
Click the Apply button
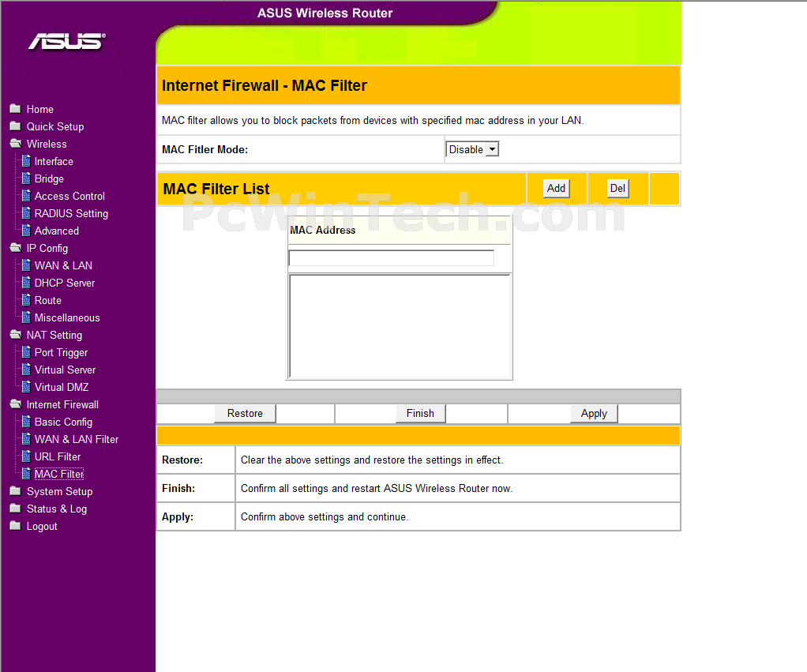(594, 414)
